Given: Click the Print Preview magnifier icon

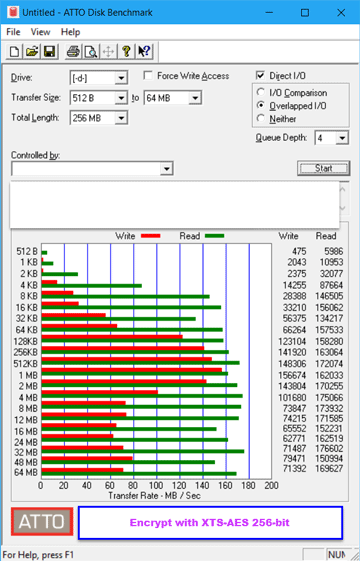Looking at the screenshot, I should click(91, 52).
